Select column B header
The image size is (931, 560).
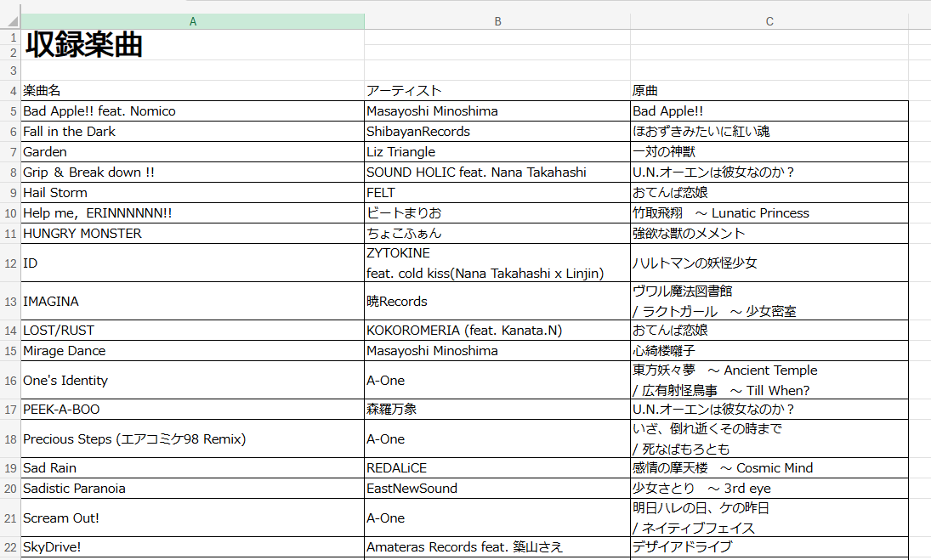pos(497,21)
